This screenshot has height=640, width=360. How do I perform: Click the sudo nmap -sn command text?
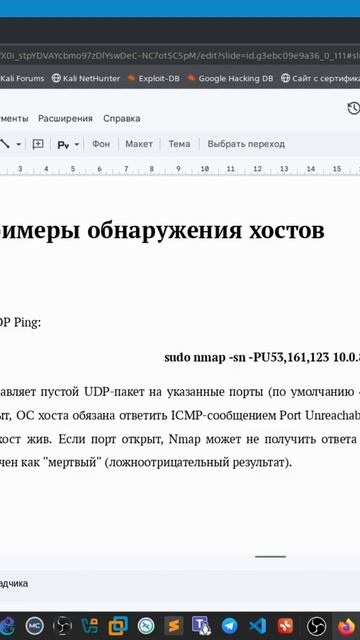[262, 357]
